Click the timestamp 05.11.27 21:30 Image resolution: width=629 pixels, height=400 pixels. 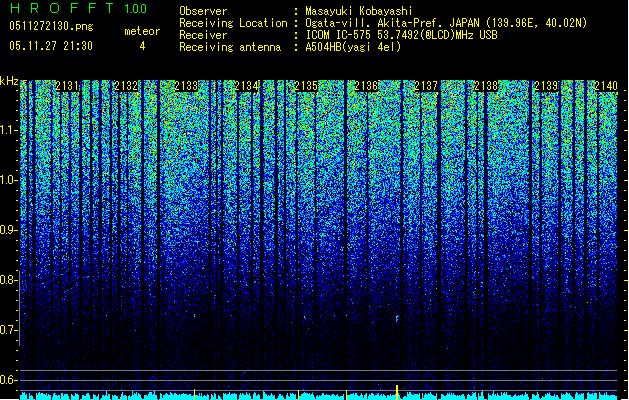[x=51, y=46]
